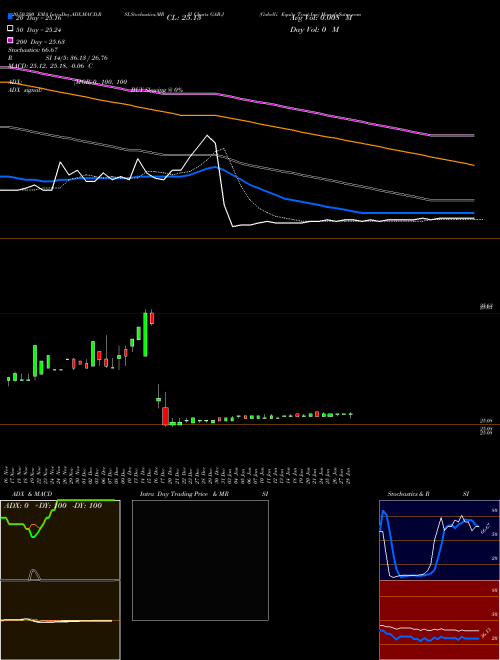Click the 'Intra Day Trading Price & MR' title
500x660 pixels.
(184, 494)
